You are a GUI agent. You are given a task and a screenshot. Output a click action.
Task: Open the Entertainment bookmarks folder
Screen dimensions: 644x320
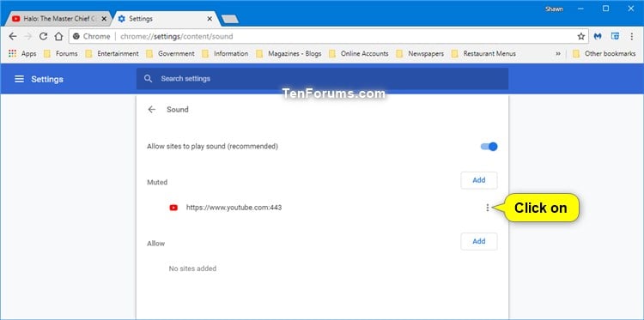(112, 54)
